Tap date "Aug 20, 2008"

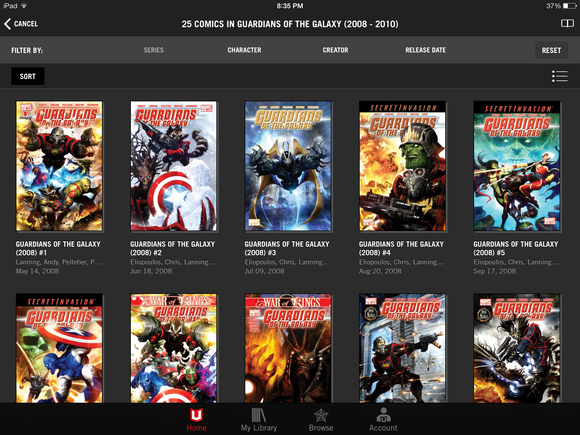[x=380, y=271]
